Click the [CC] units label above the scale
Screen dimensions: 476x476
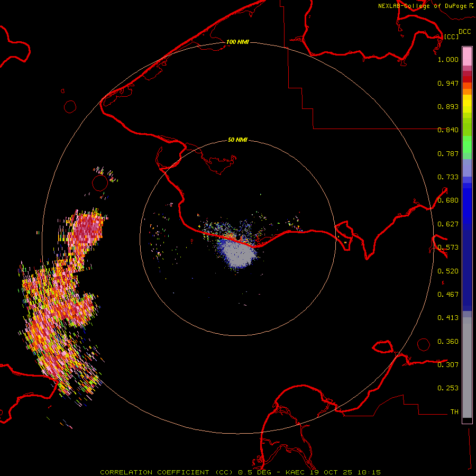click(451, 36)
